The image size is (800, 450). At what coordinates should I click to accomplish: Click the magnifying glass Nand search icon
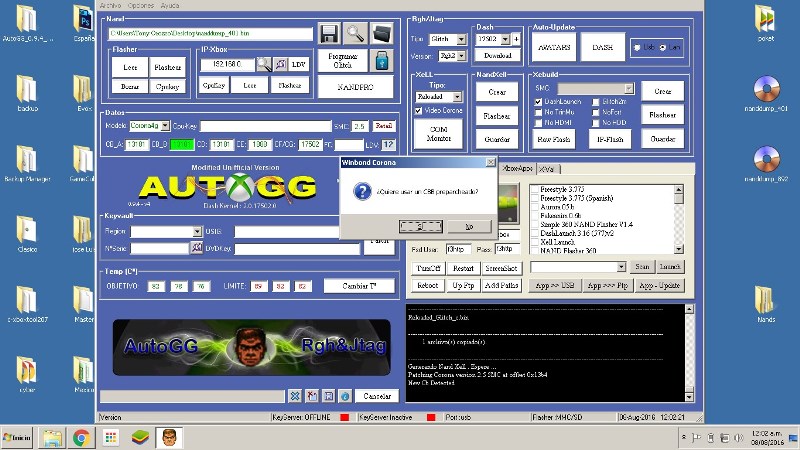[355, 34]
